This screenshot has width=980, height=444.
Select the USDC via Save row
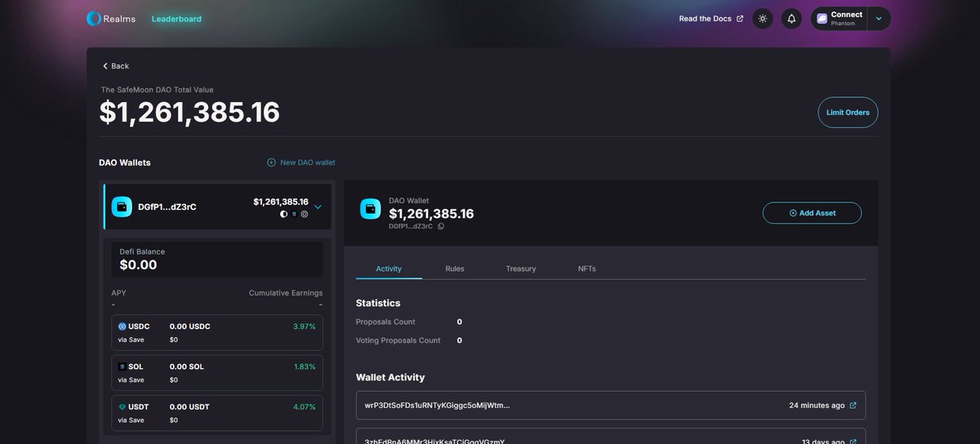pos(217,332)
